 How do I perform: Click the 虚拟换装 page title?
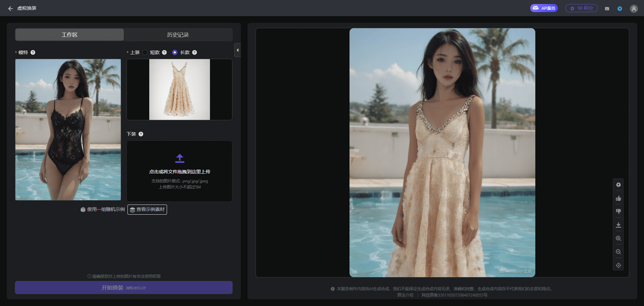tap(27, 8)
